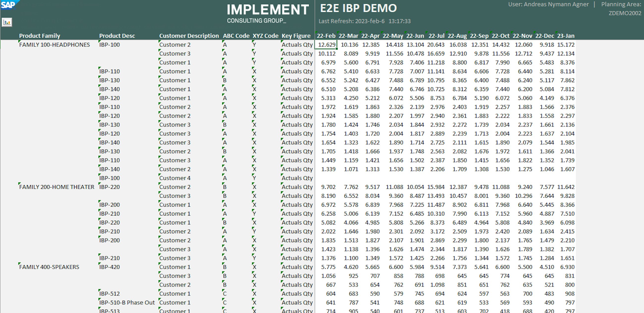Click the SAP logo icon
644x313 pixels.
(8, 5)
